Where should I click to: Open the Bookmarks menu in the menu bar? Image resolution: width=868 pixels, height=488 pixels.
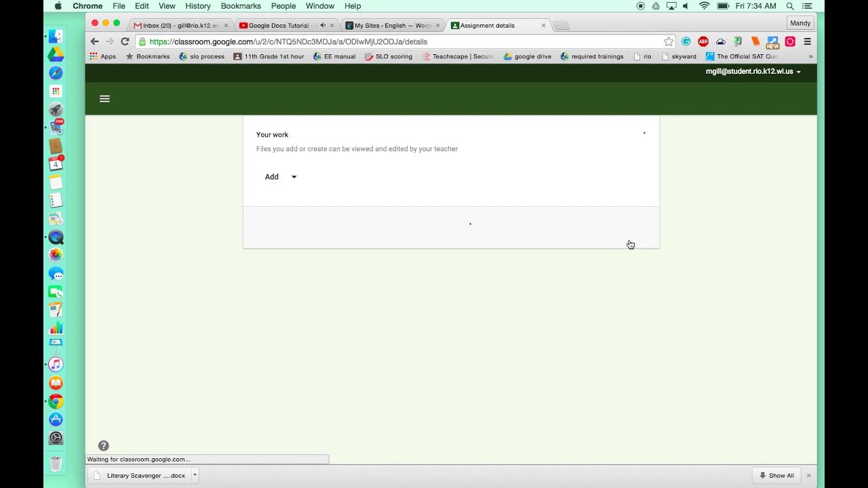[x=241, y=6]
